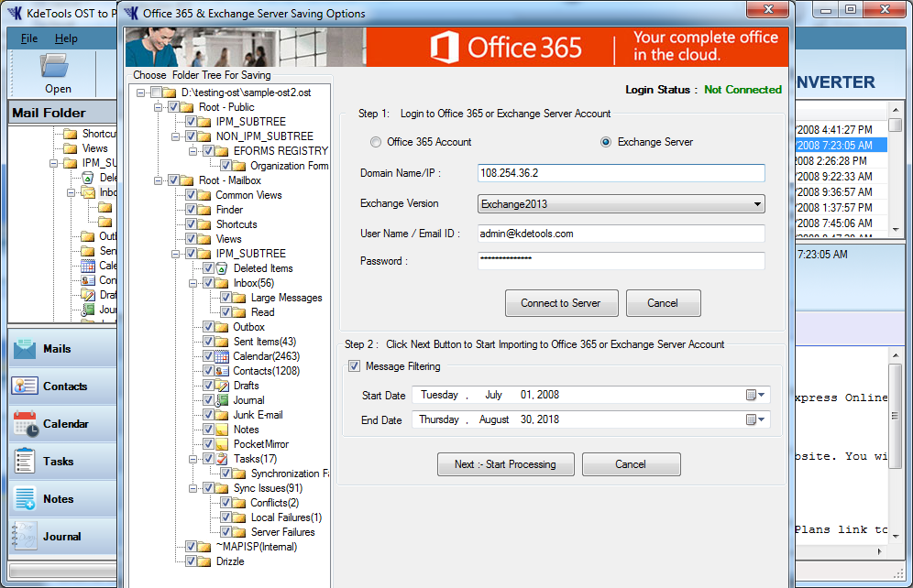The height and width of the screenshot is (588, 913).
Task: Select the Journal icon in sidebar
Action: click(x=25, y=537)
